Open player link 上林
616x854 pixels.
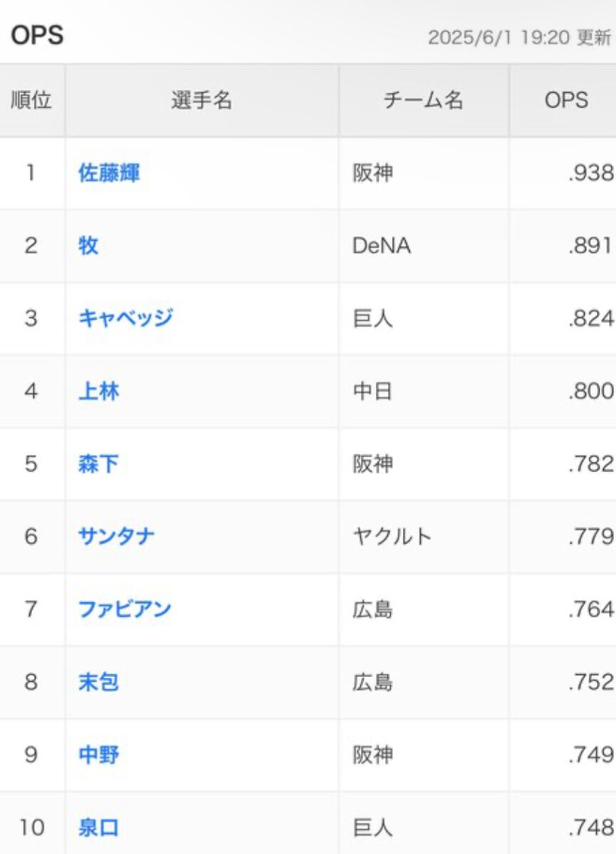tap(98, 391)
